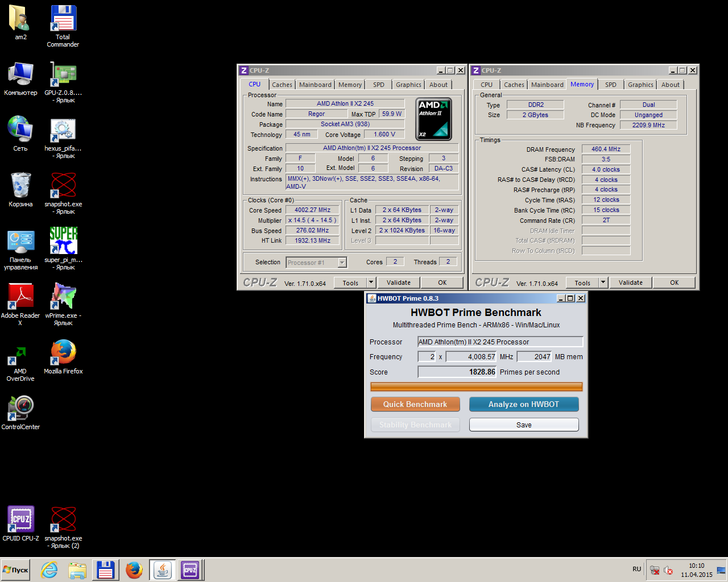Open Панель управления desktop icon
Viewport: 728px width, 582px height.
tap(20, 249)
